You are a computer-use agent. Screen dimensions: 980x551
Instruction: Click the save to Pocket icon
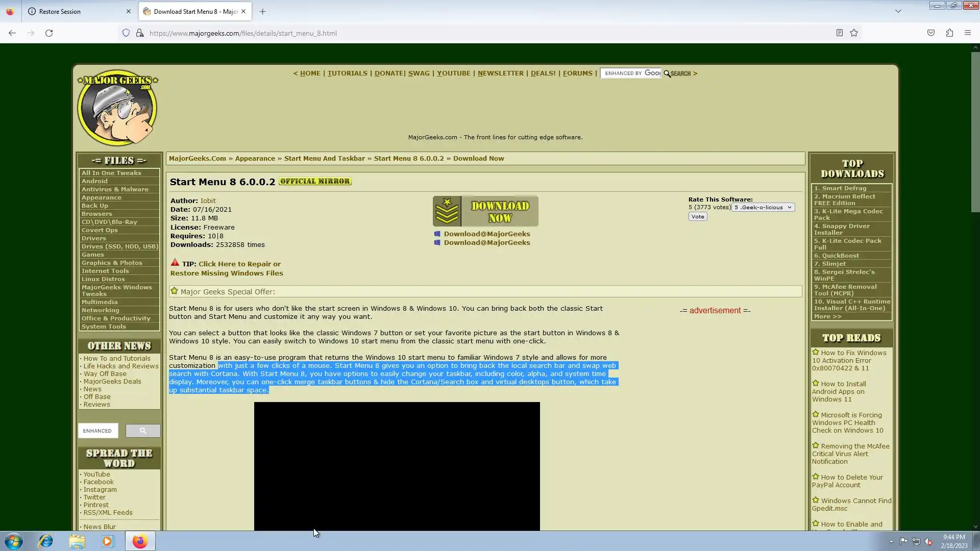pos(931,33)
